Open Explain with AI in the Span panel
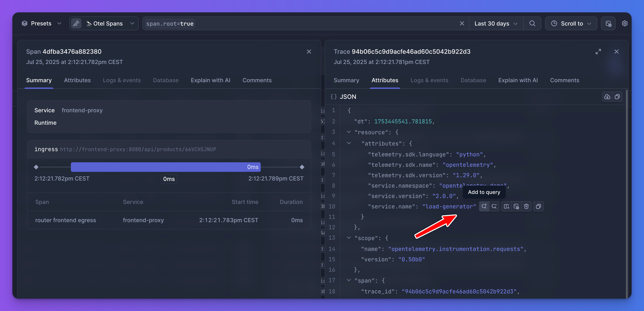 click(x=211, y=80)
